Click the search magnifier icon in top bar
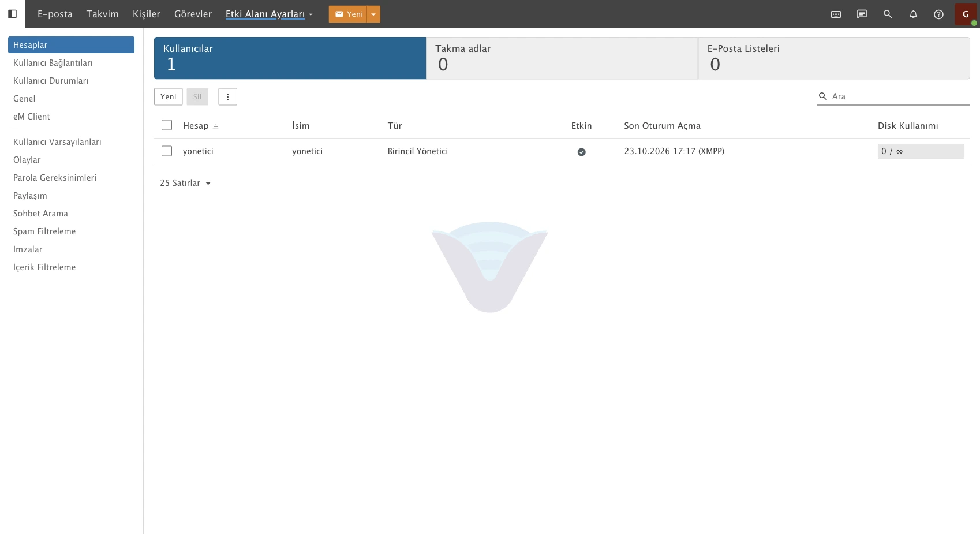Screen dimensions: 980x534 pyautogui.click(x=888, y=14)
